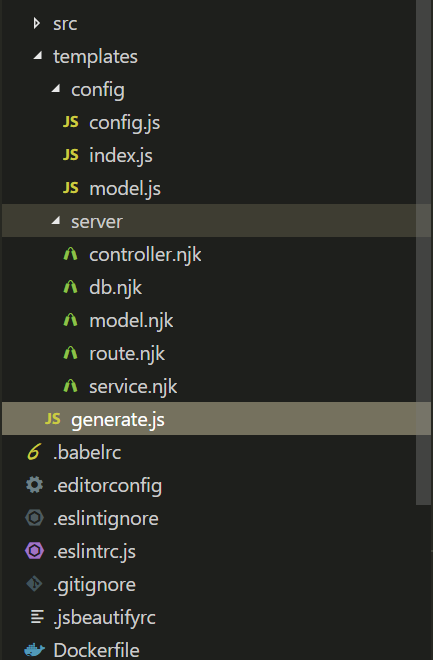Viewport: 433px width, 660px height.
Task: Collapse the templates folder arrow
Action: 38,56
